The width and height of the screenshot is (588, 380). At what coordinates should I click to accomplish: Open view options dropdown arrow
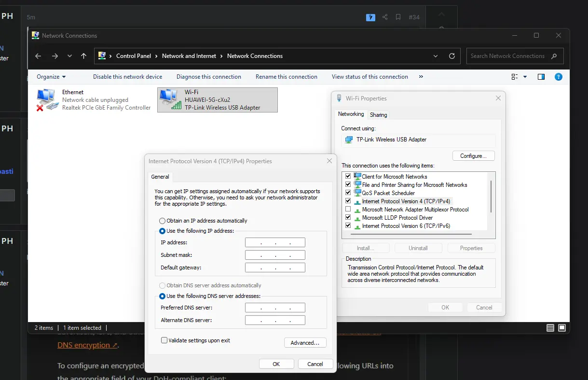coord(525,77)
